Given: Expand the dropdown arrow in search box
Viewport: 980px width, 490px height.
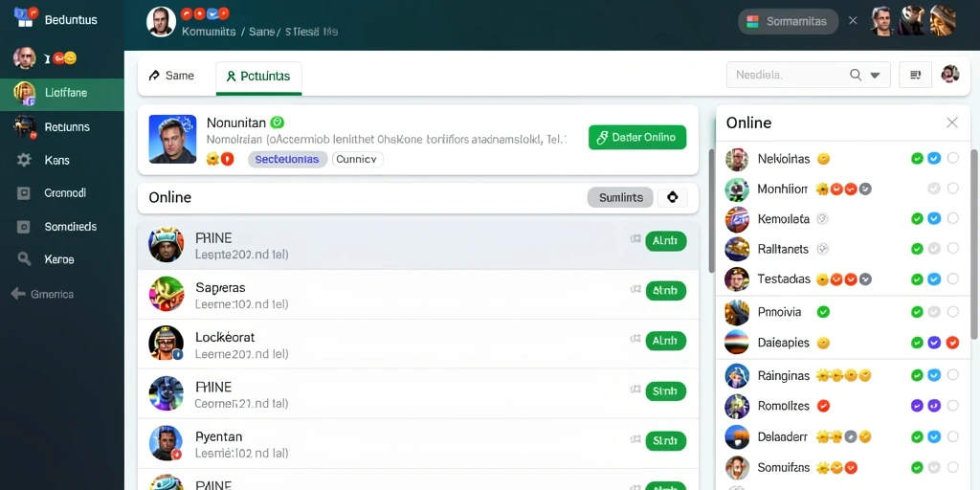Looking at the screenshot, I should [x=875, y=75].
